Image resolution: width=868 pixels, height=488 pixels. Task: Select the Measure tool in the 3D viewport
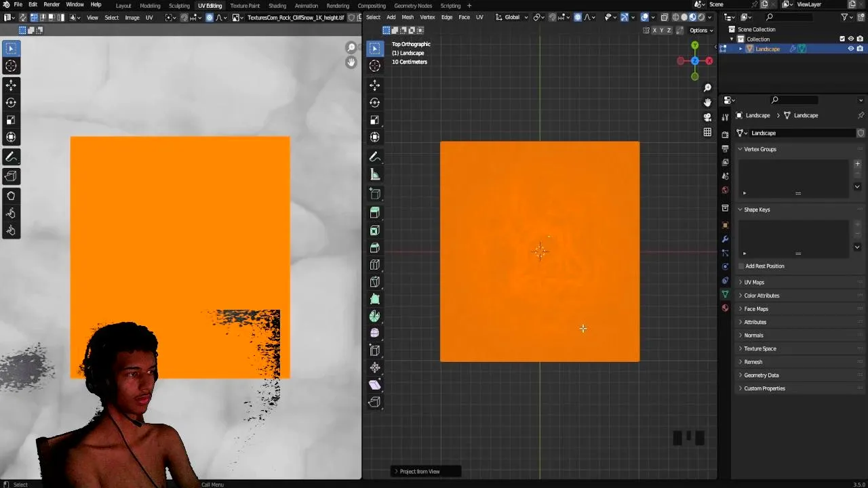[x=374, y=174]
